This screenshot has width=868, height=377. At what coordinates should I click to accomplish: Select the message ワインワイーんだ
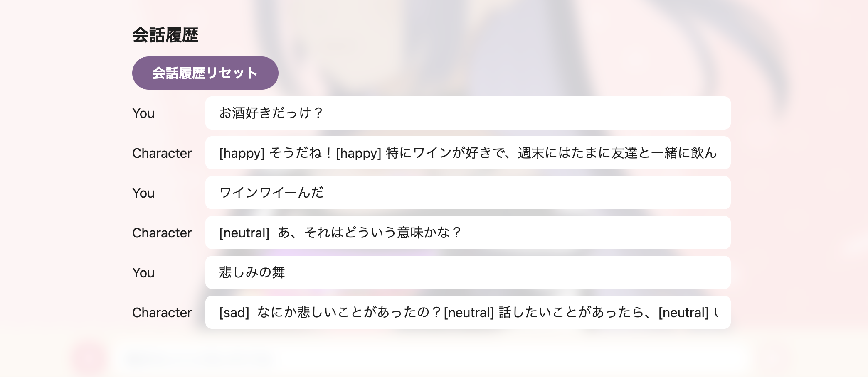pos(468,193)
